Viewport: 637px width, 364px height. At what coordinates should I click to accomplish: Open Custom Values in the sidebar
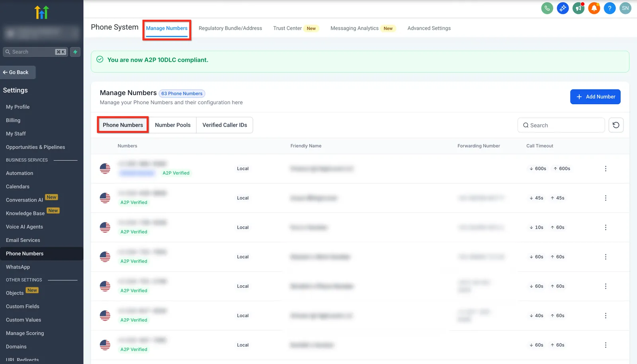[x=23, y=320]
